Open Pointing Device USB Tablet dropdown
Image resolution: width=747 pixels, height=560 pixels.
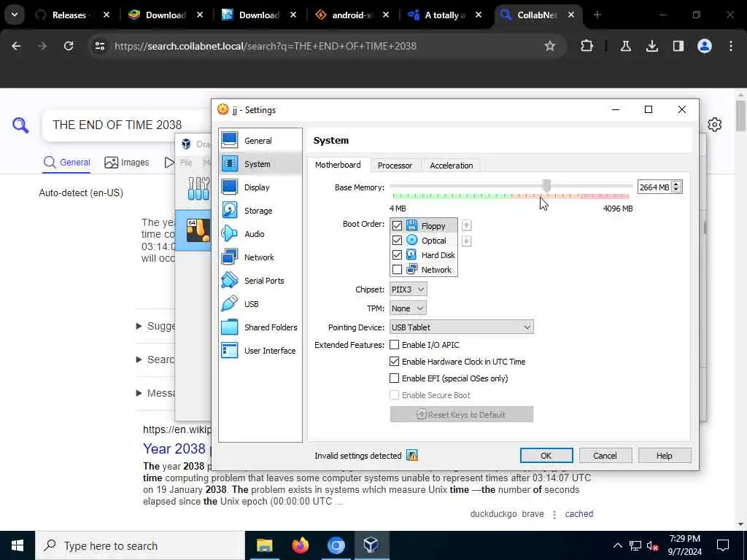(x=462, y=327)
